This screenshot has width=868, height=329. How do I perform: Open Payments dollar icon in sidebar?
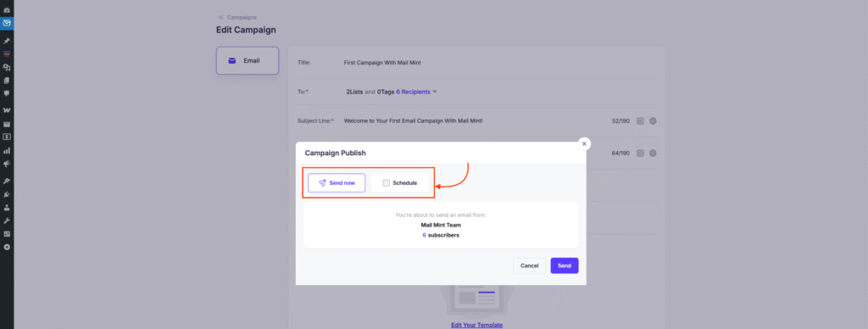click(7, 137)
